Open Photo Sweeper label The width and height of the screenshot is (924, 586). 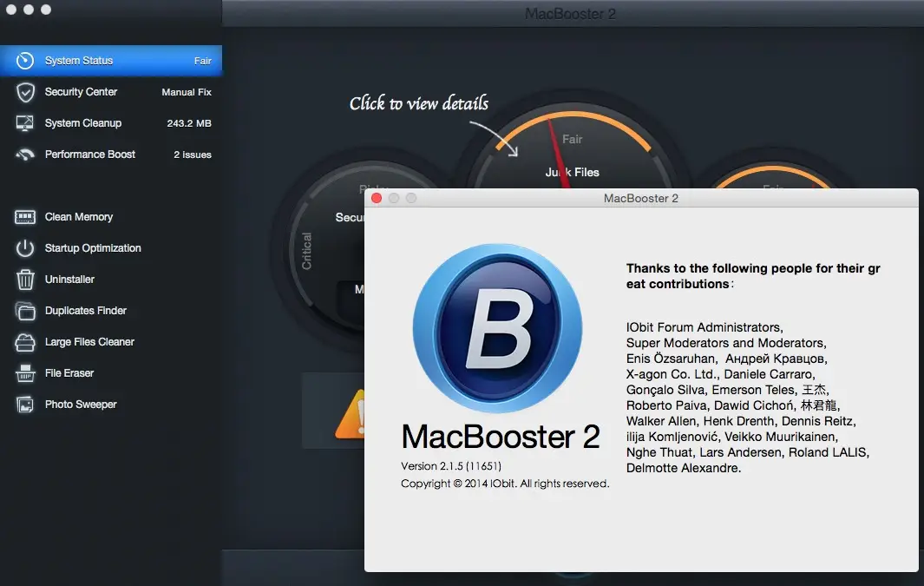point(81,405)
